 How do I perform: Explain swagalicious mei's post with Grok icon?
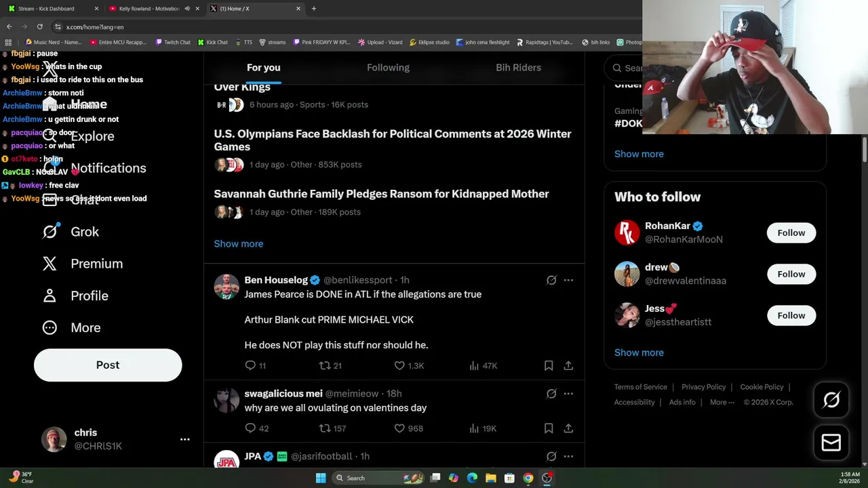(x=551, y=394)
